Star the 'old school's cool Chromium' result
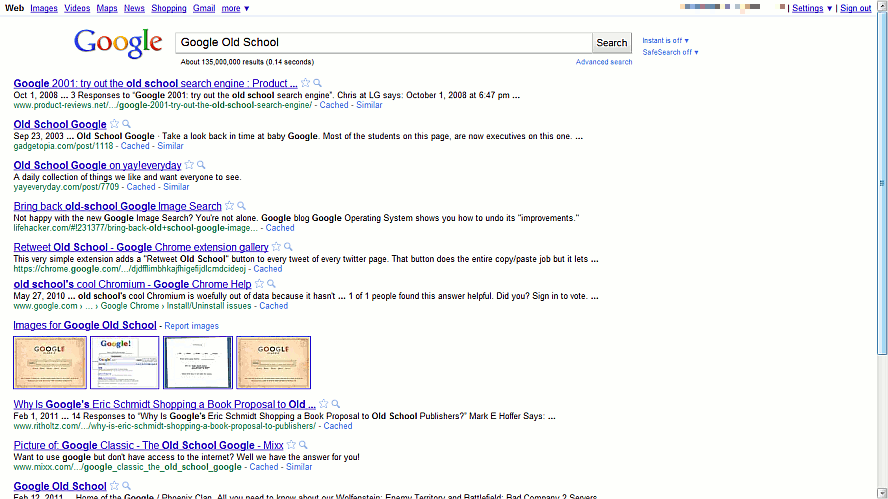 point(259,283)
